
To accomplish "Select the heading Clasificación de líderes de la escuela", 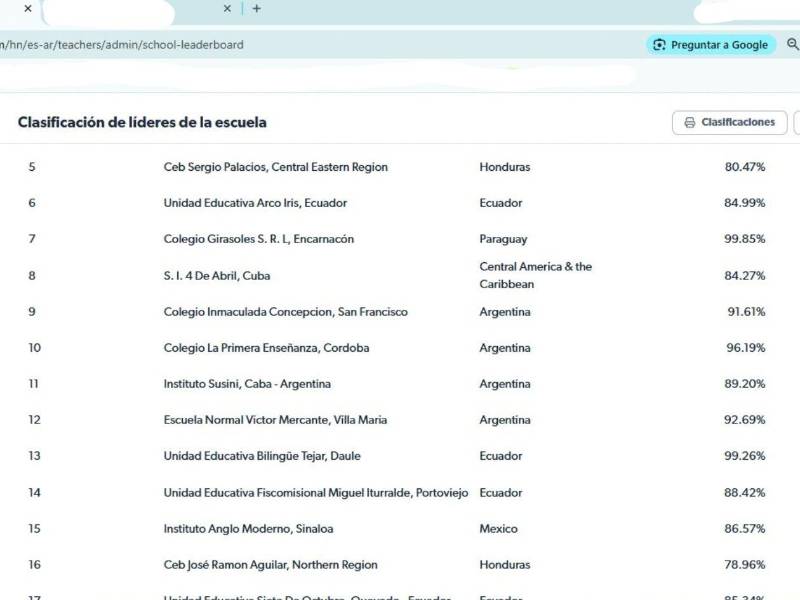I will coord(142,122).
